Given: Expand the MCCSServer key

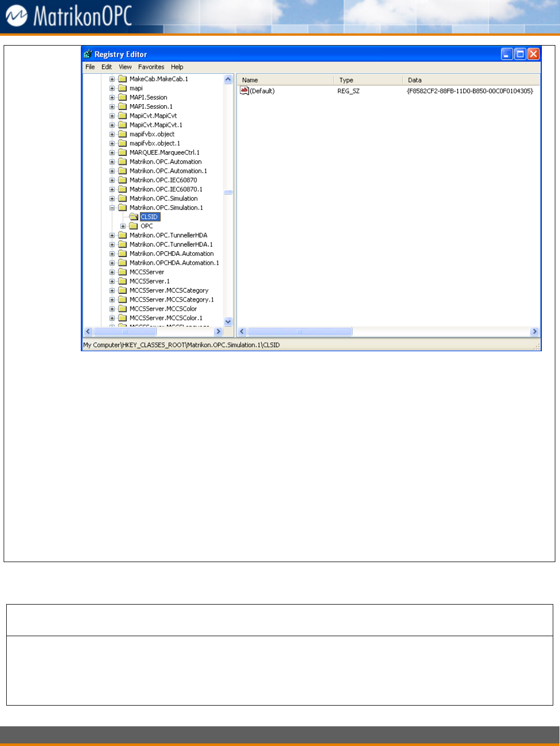Looking at the screenshot, I should 112,272.
